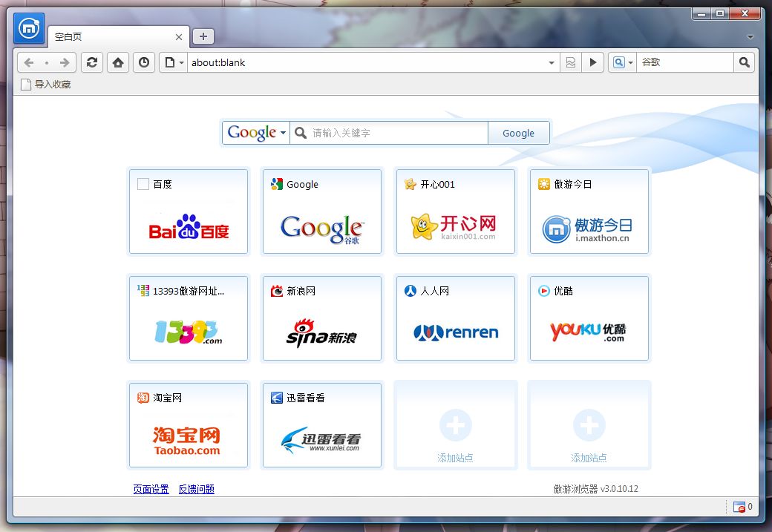Viewport: 772px width, 532px height.
Task: Open a new tab with plus button
Action: [203, 36]
